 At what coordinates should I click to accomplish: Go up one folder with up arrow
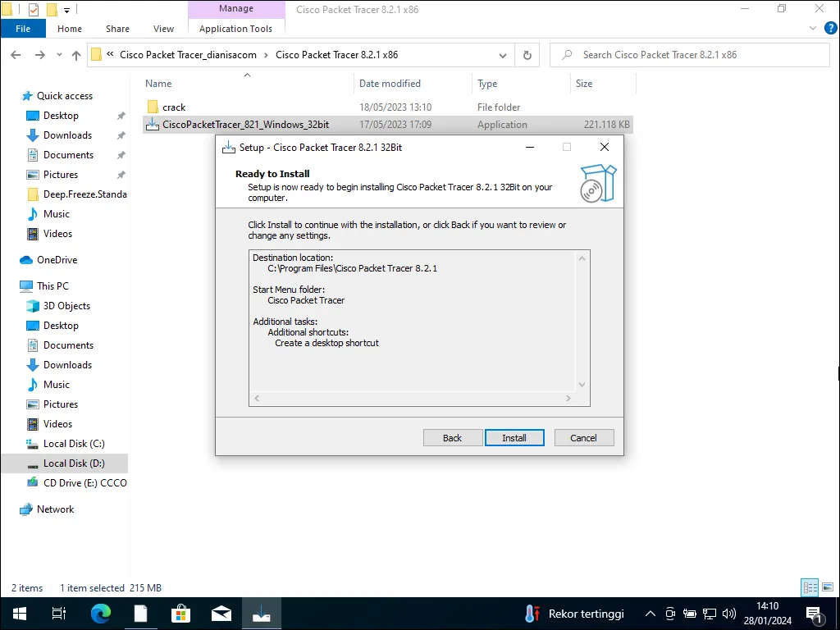point(76,55)
